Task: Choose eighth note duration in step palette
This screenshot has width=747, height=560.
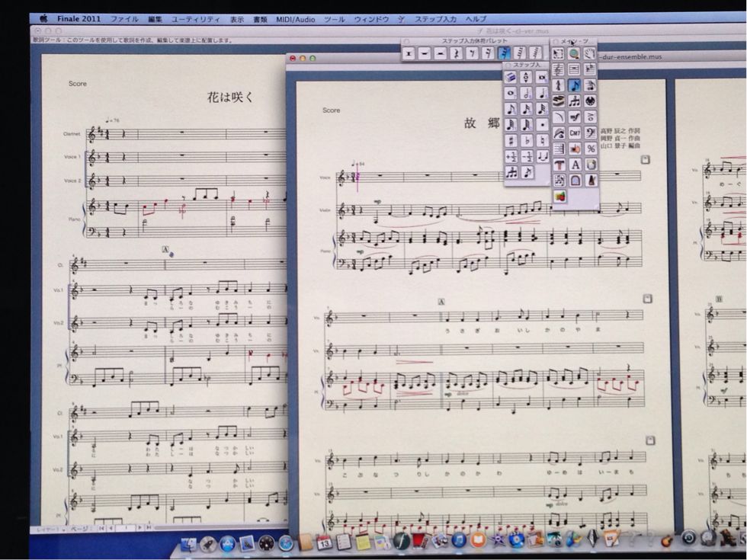Action: pos(510,109)
